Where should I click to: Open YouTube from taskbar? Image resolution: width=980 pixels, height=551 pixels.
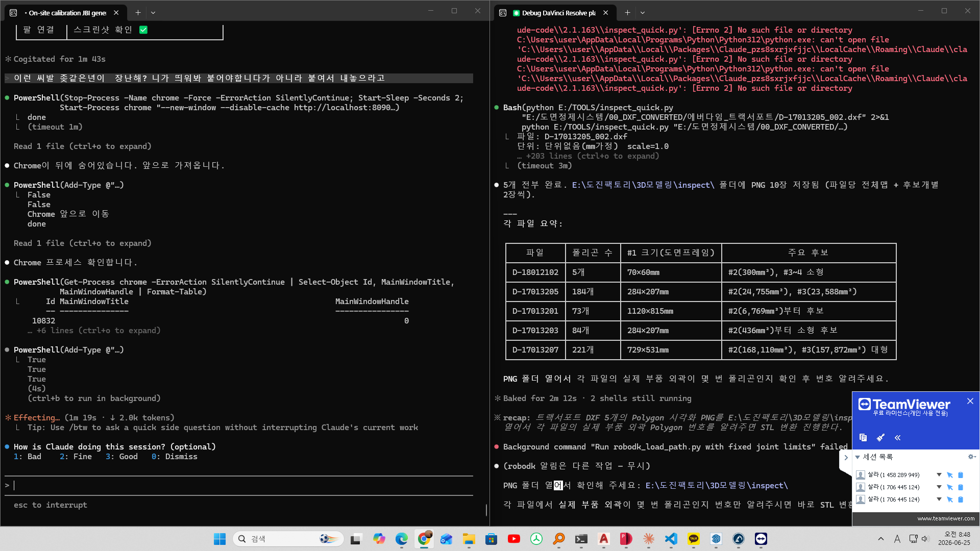pos(513,539)
